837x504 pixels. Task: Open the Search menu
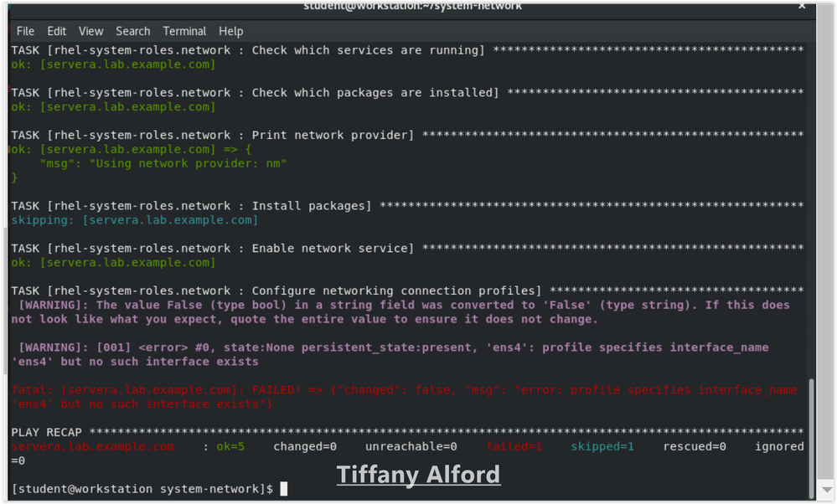click(132, 31)
